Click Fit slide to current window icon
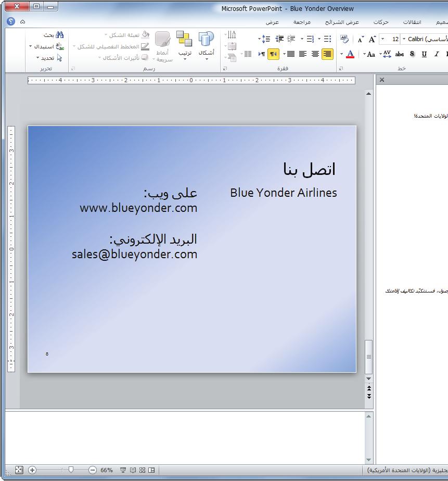448x481 pixels. click(19, 470)
